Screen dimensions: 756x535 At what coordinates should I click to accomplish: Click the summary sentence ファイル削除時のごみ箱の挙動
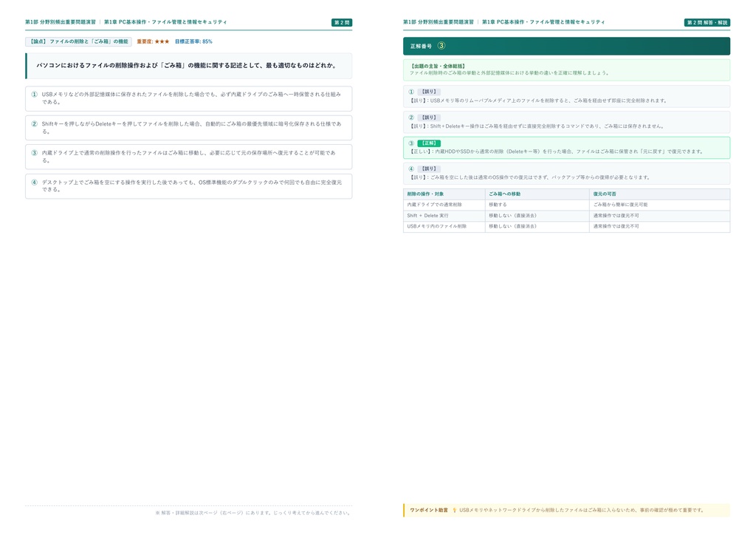pos(510,73)
